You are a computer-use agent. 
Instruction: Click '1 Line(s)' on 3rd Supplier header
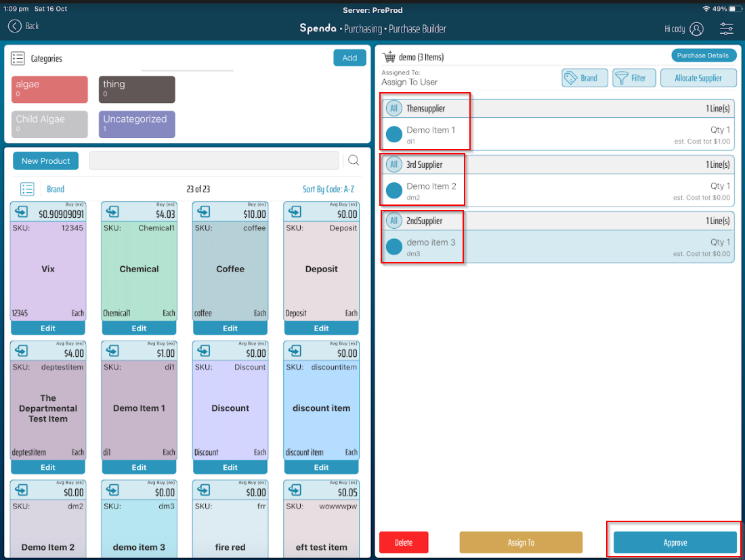(717, 165)
